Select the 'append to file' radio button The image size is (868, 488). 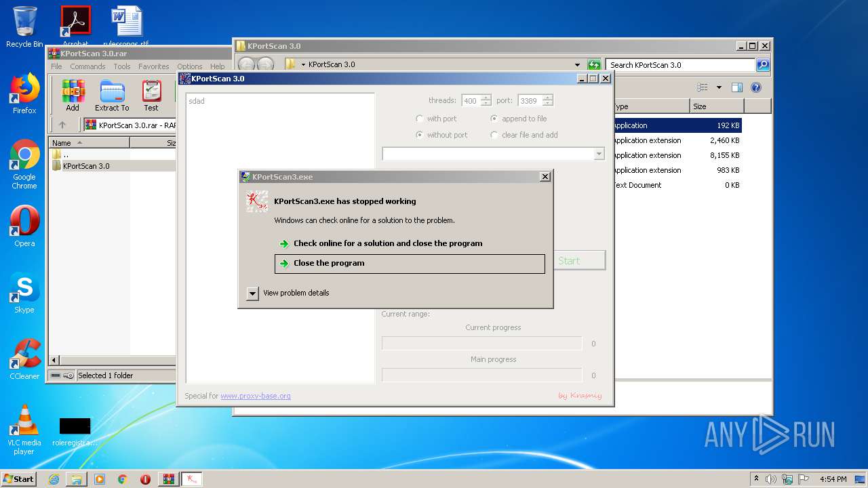[494, 119]
